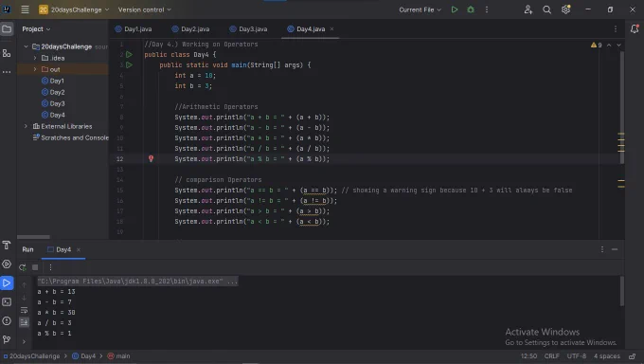Open Version control dropdown
Image resolution: width=644 pixels, height=364 pixels.
(145, 9)
